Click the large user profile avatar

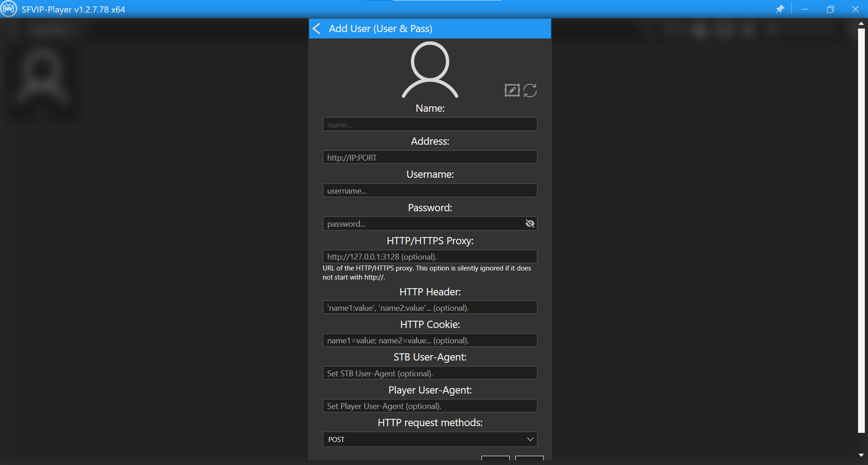pos(430,70)
